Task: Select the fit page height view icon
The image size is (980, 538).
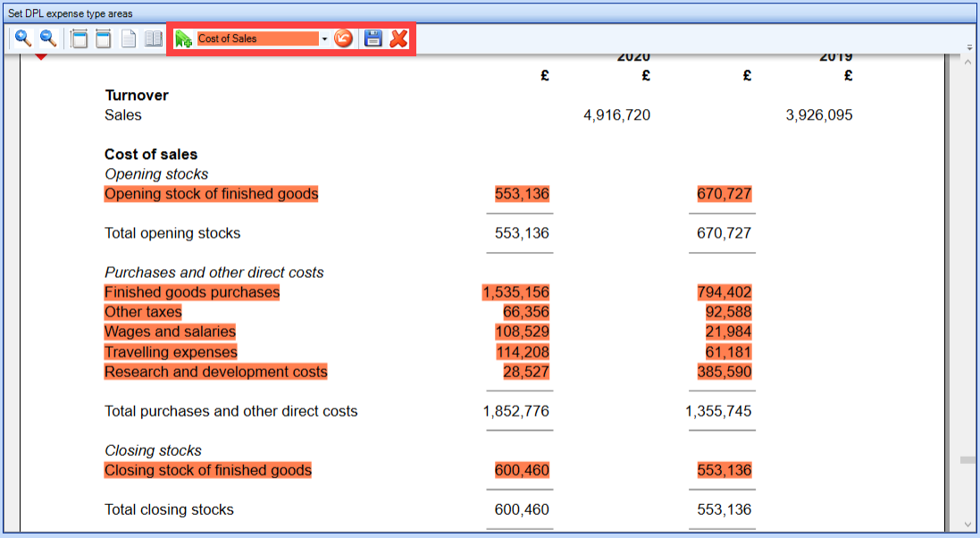Action: (80, 38)
